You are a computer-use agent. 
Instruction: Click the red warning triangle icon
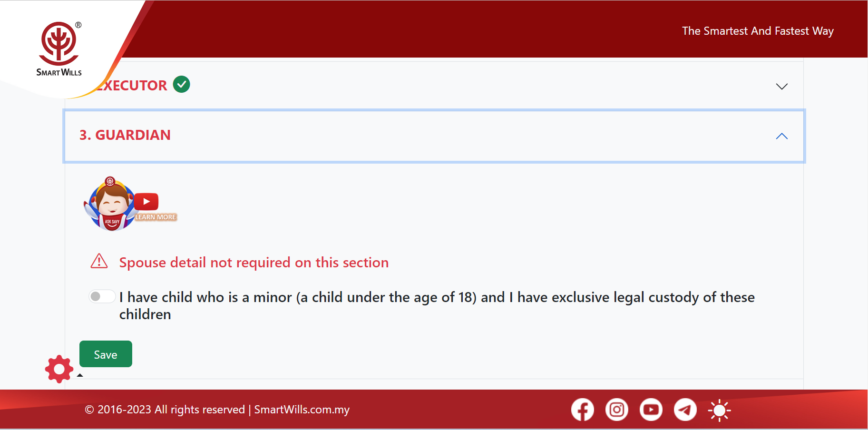click(99, 261)
